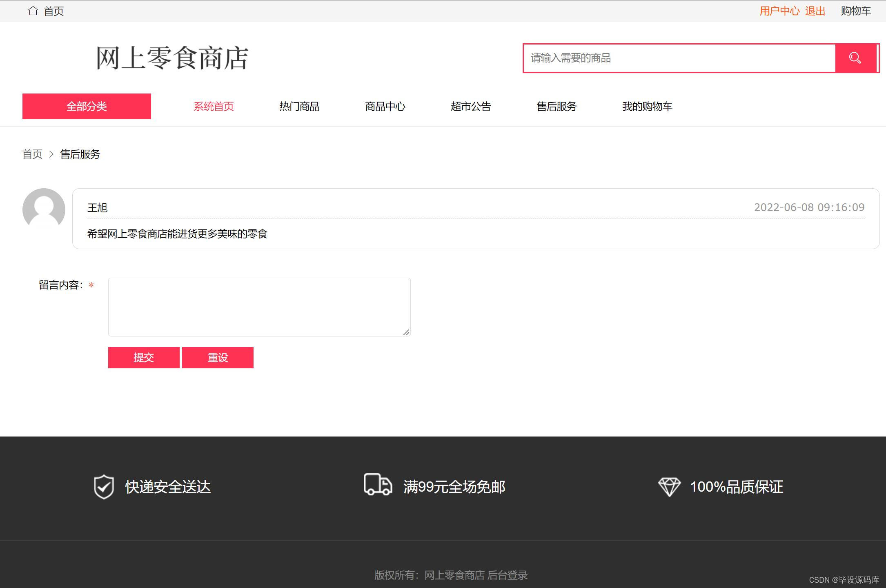Viewport: 886px width, 588px height.
Task: Click the search magnifier icon
Action: pyautogui.click(x=855, y=58)
